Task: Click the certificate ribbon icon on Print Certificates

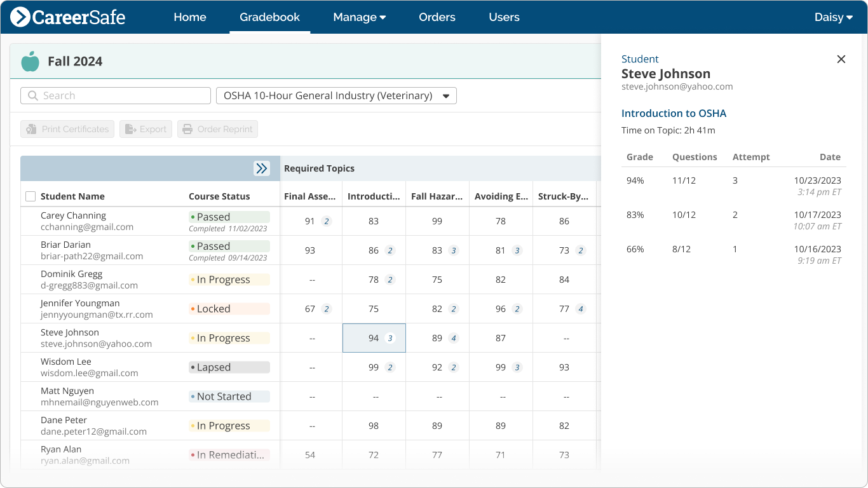Action: [31, 128]
